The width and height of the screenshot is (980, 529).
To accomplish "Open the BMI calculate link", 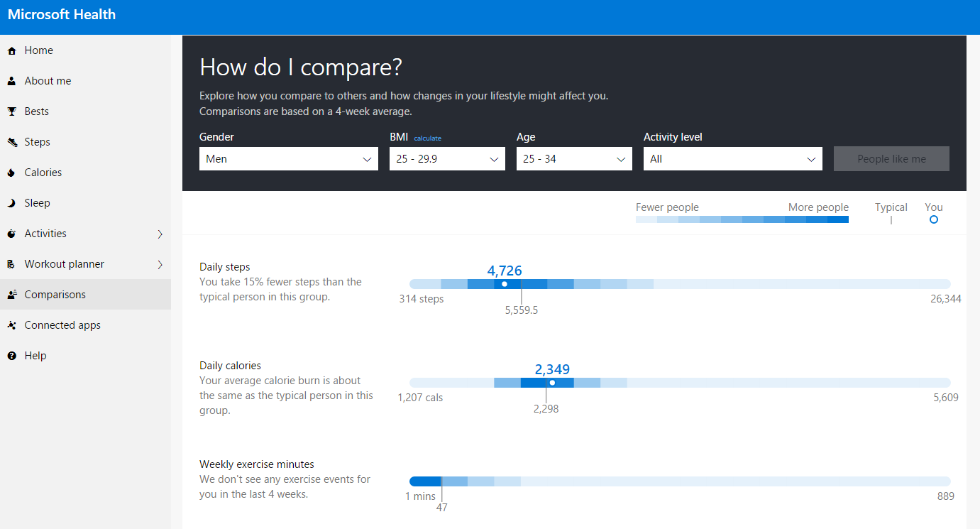I will (427, 138).
